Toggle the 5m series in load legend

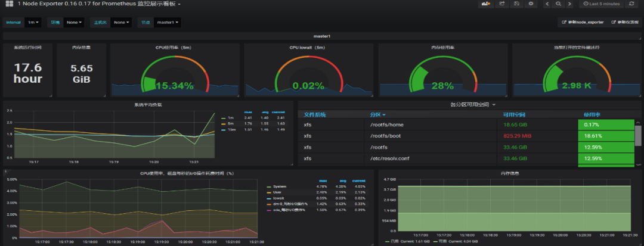pyautogui.click(x=232, y=123)
